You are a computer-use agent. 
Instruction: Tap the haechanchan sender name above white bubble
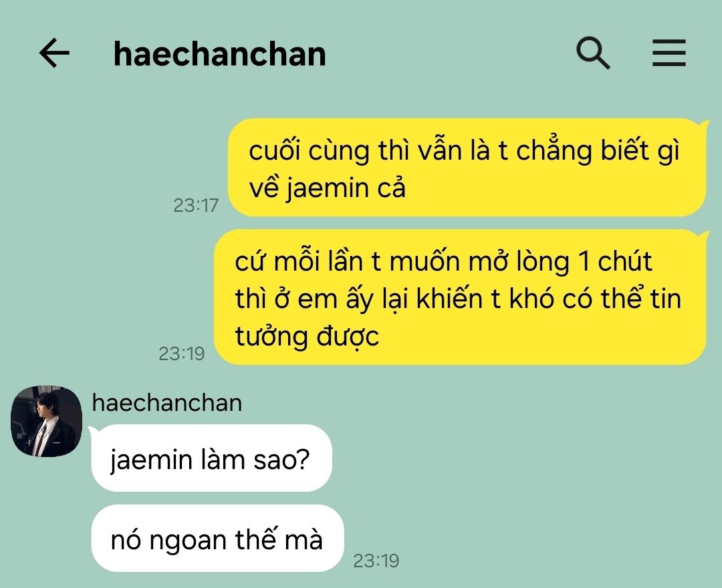click(166, 403)
